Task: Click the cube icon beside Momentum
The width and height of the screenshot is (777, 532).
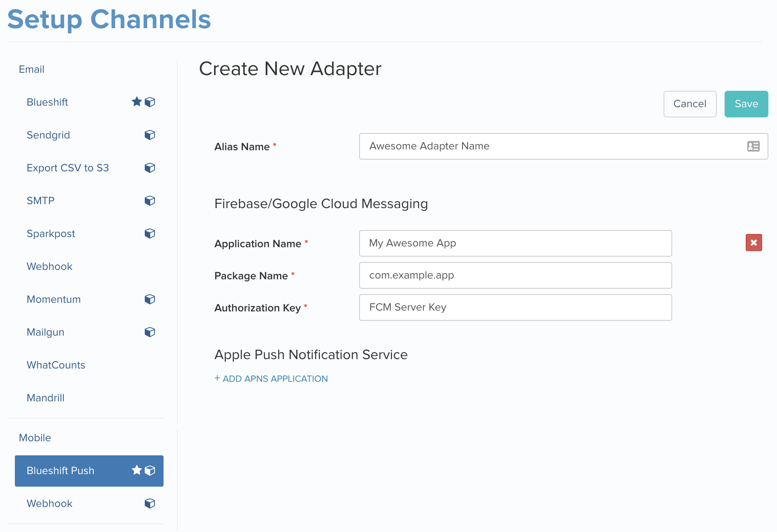Action: click(150, 299)
